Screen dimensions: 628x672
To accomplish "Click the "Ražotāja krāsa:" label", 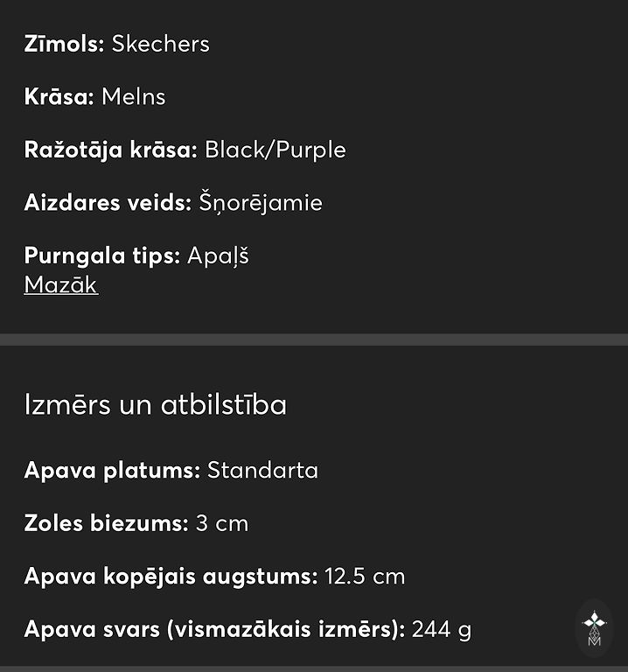I will pyautogui.click(x=110, y=150).
